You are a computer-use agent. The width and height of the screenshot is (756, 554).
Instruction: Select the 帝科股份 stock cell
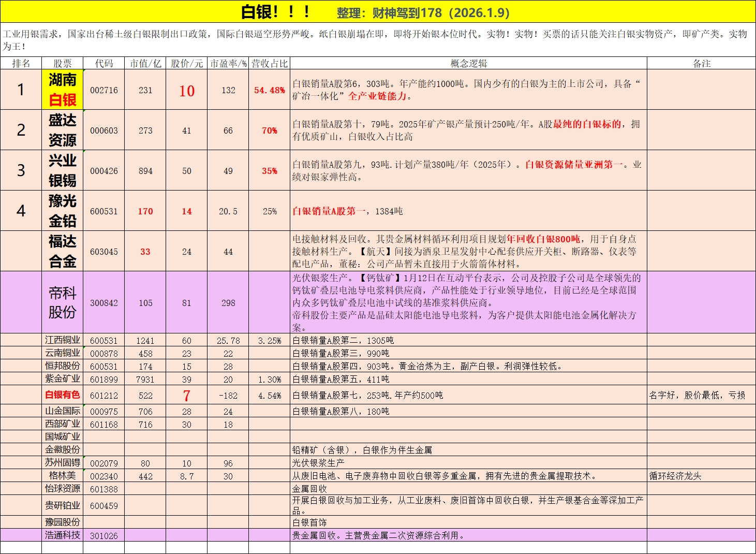(63, 302)
